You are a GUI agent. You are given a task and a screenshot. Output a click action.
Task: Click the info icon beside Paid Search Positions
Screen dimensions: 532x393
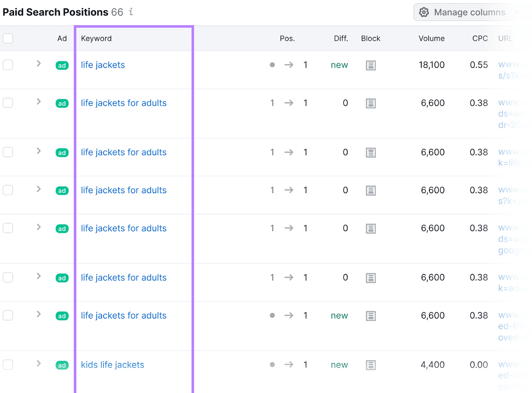click(x=131, y=12)
